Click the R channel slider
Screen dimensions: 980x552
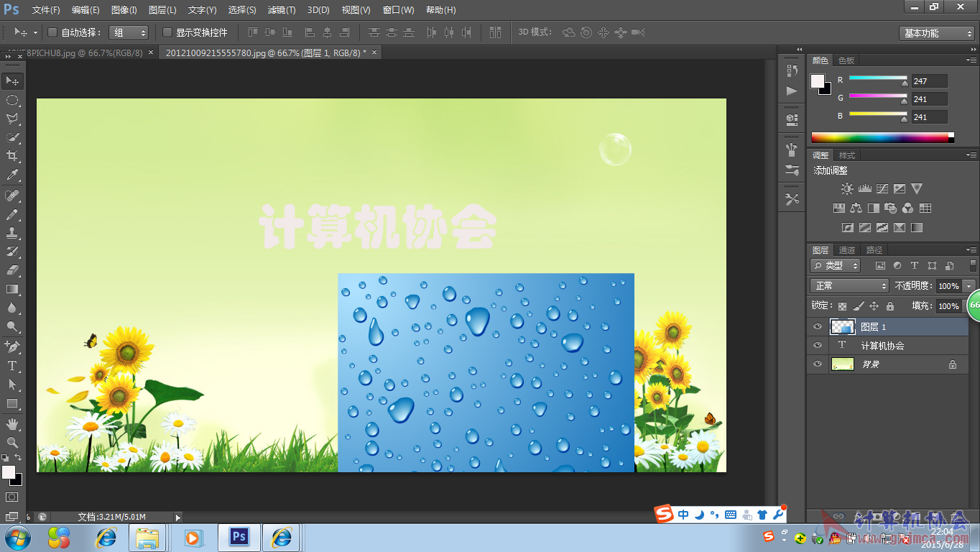pyautogui.click(x=878, y=80)
